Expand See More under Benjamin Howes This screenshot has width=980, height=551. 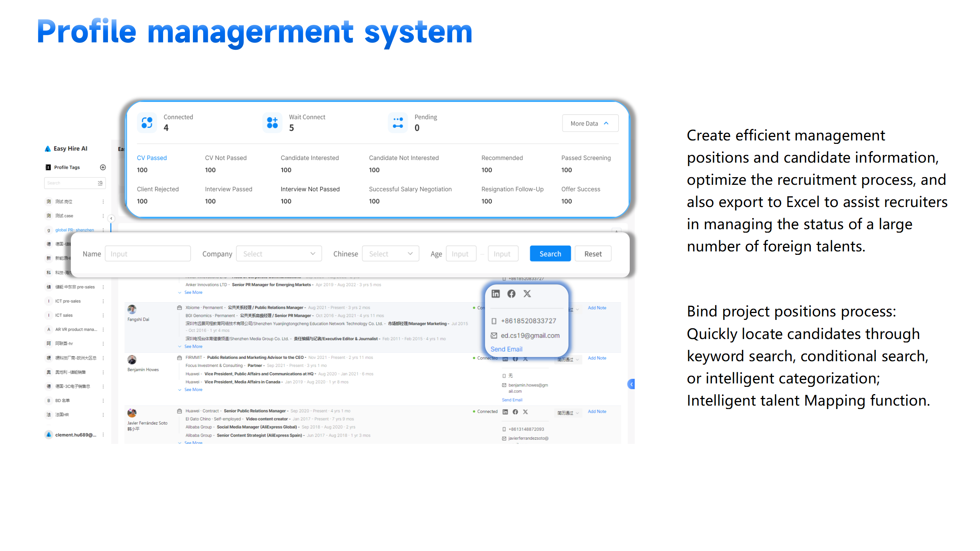193,390
